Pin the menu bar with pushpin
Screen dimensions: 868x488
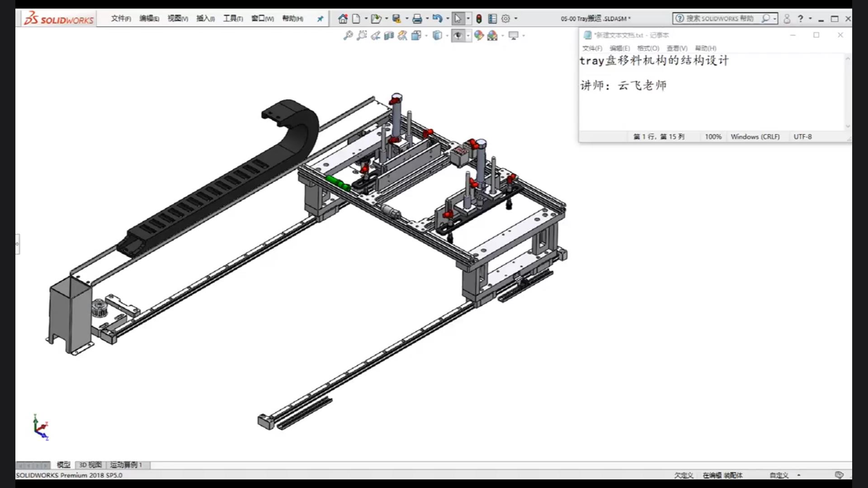click(x=320, y=19)
